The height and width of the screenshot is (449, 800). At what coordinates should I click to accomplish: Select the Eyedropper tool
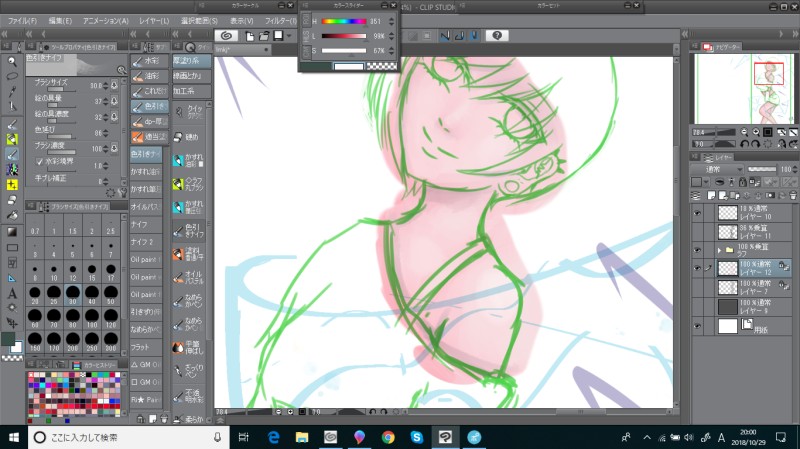(x=12, y=91)
